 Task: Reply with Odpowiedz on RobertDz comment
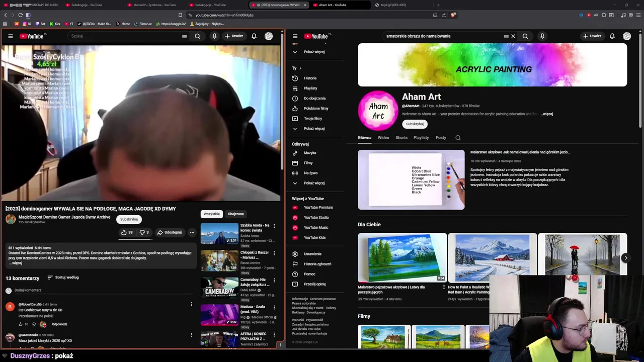(59, 324)
